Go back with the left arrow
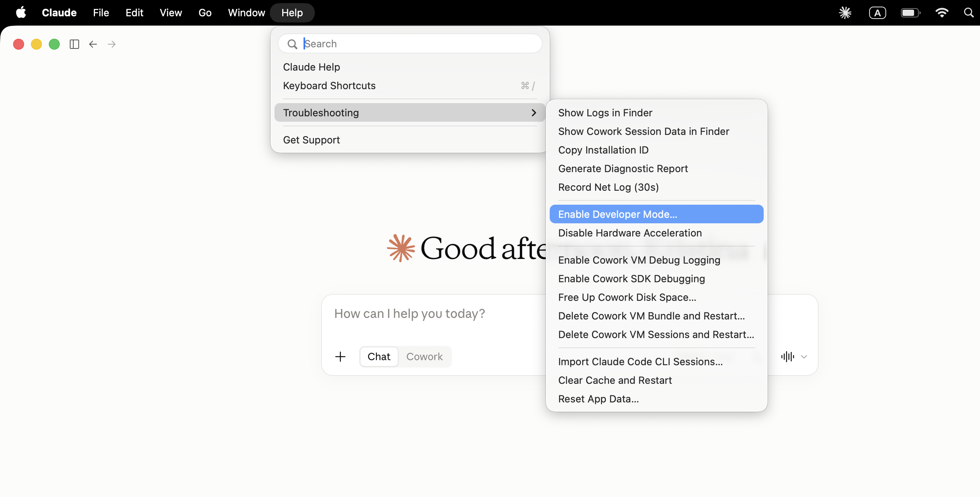Image resolution: width=980 pixels, height=497 pixels. [93, 44]
